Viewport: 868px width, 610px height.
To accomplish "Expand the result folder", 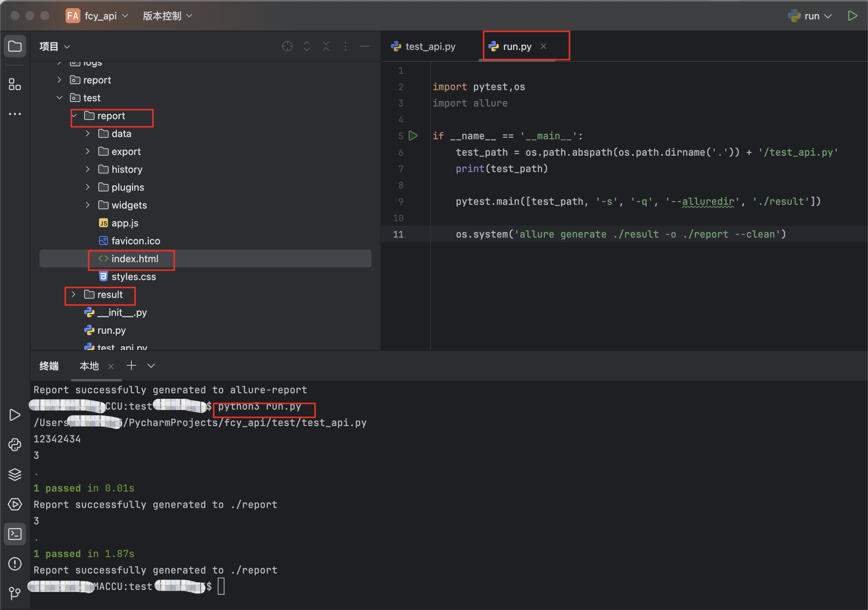I will (73, 294).
